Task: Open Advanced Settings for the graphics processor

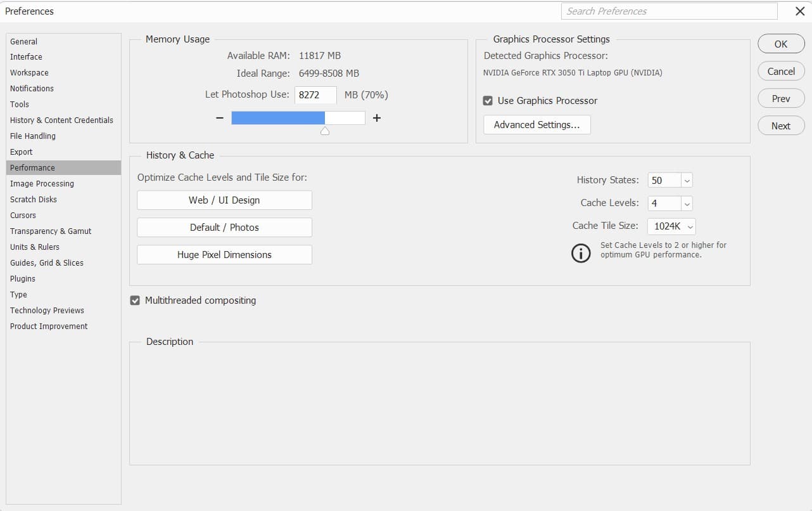Action: click(x=536, y=124)
